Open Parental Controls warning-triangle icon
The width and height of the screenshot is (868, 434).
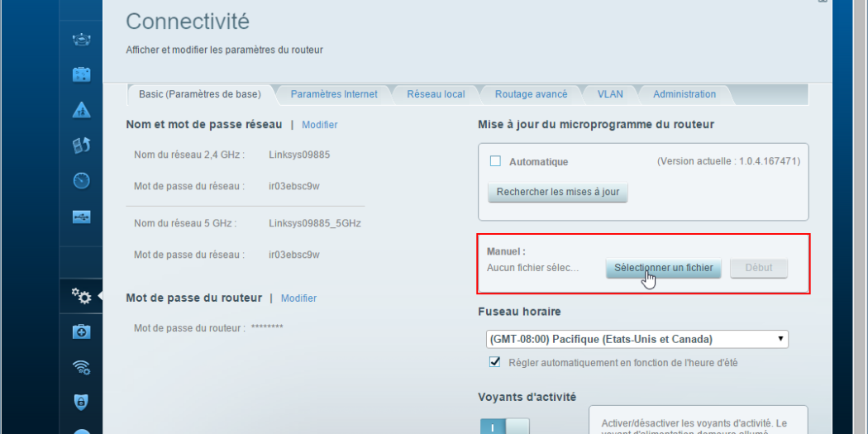82,111
